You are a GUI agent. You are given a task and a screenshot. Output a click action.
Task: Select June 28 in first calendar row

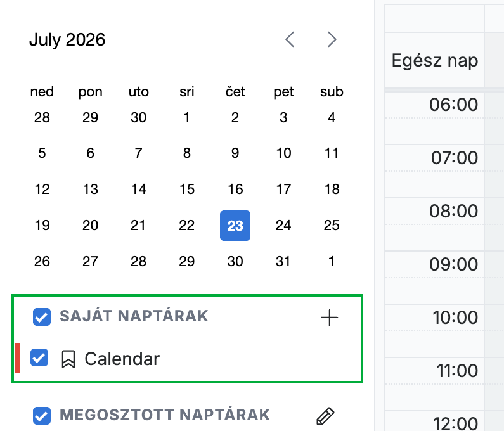tap(42, 117)
